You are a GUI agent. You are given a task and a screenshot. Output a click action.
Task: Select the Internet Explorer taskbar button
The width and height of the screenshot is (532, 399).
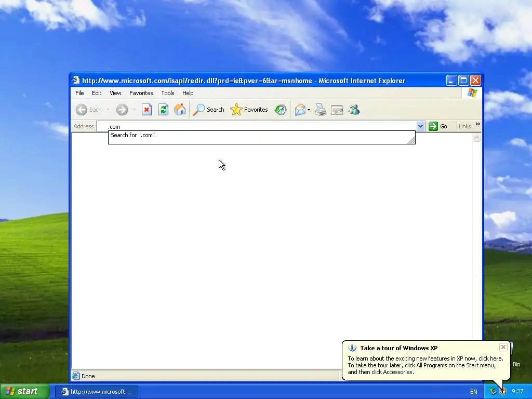97,392
